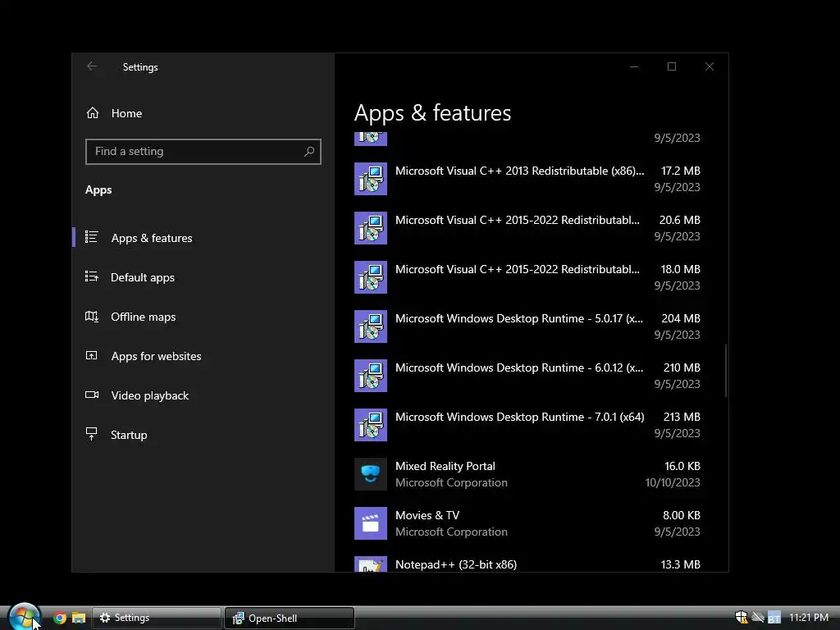The height and width of the screenshot is (630, 840).
Task: Select Visual C++ 2015-2022 Redistributable 20.6 MB entry
Action: point(527,228)
